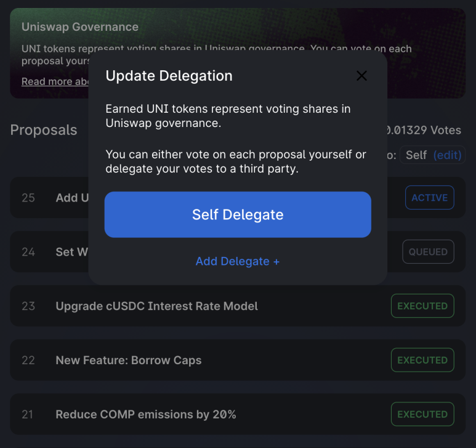Screen dimensions: 476x448
Task: Click the ACTIVE status badge
Action: coord(429,198)
